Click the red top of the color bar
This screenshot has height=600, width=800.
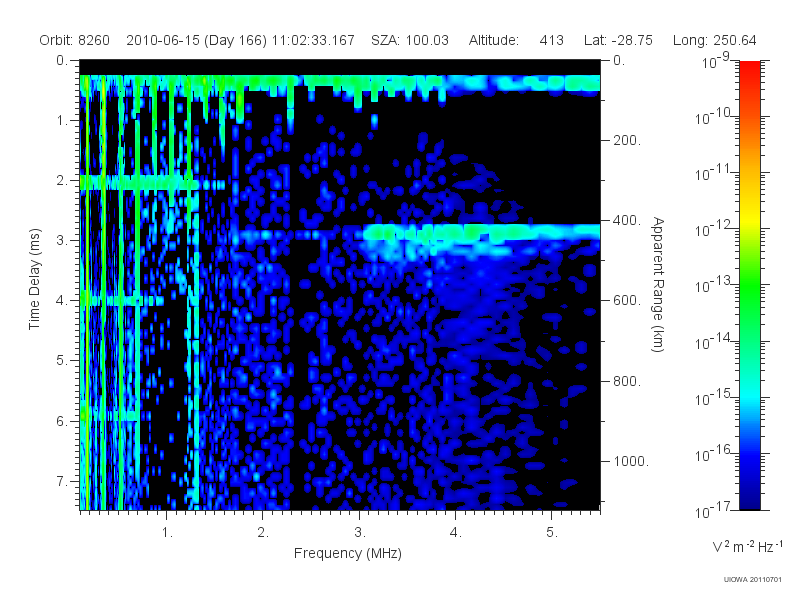(749, 71)
